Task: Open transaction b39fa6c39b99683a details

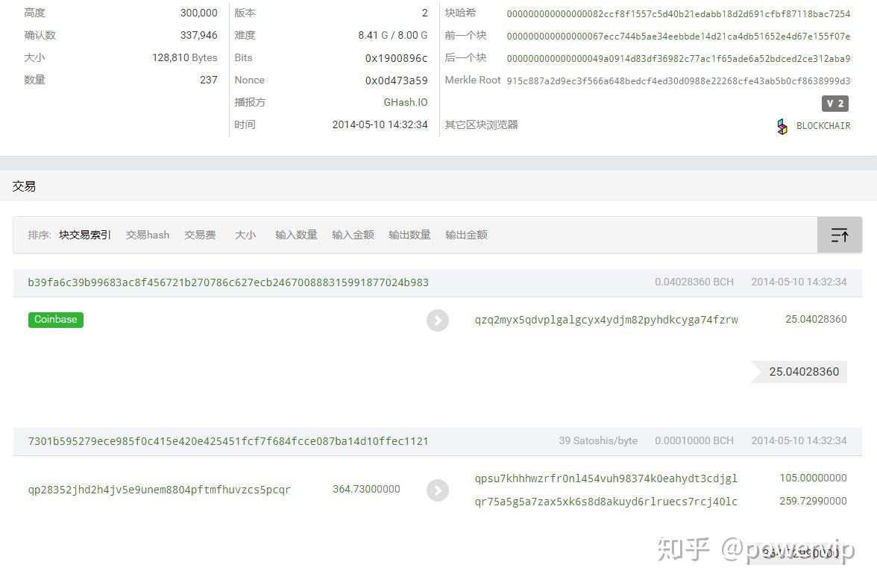Action: click(x=228, y=282)
